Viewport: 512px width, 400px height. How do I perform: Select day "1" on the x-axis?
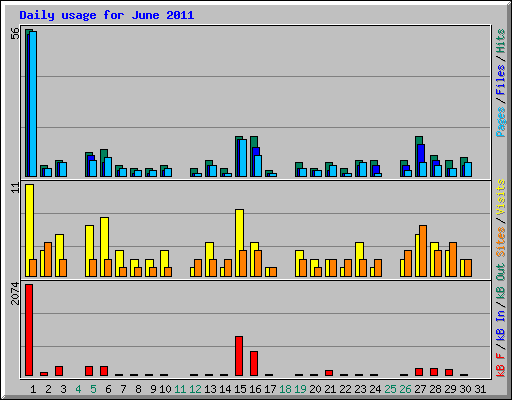coord(33,389)
